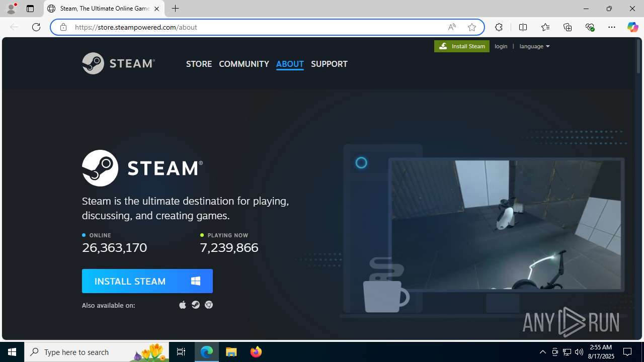Click the volume speaker tray icon
Screen dimensions: 644x362
pos(579,352)
